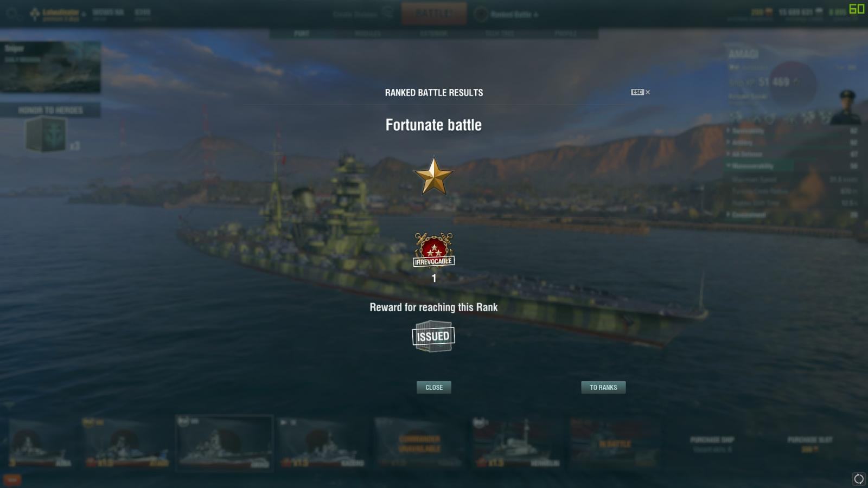Go to ranks with TO RANKS button
This screenshot has width=868, height=488.
tap(603, 387)
